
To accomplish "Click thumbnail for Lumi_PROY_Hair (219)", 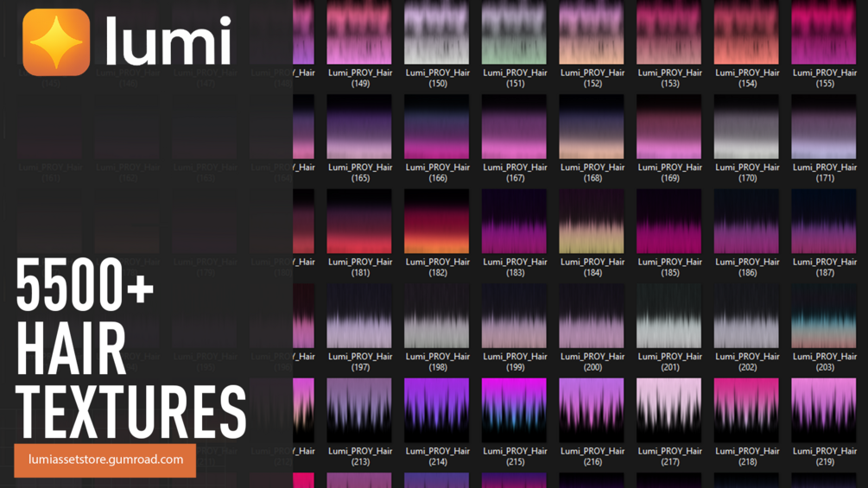I will pos(824,410).
